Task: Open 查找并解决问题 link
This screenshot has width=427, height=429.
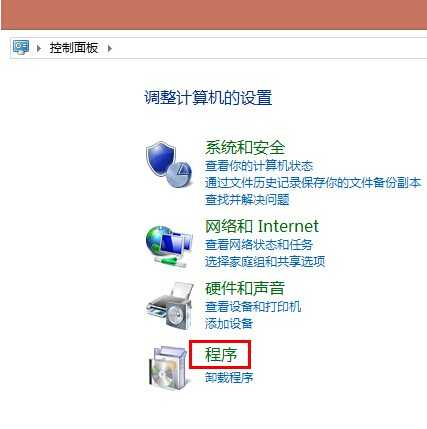Action: click(x=247, y=200)
